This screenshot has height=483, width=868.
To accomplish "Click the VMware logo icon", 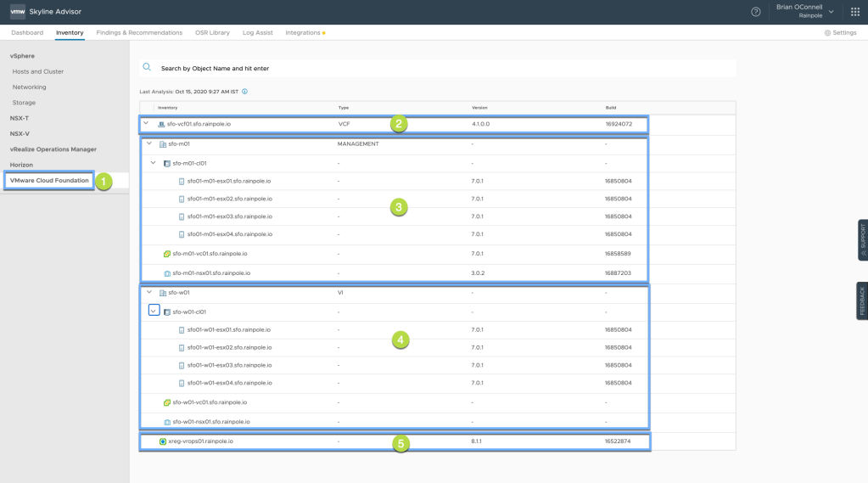I will [x=17, y=12].
